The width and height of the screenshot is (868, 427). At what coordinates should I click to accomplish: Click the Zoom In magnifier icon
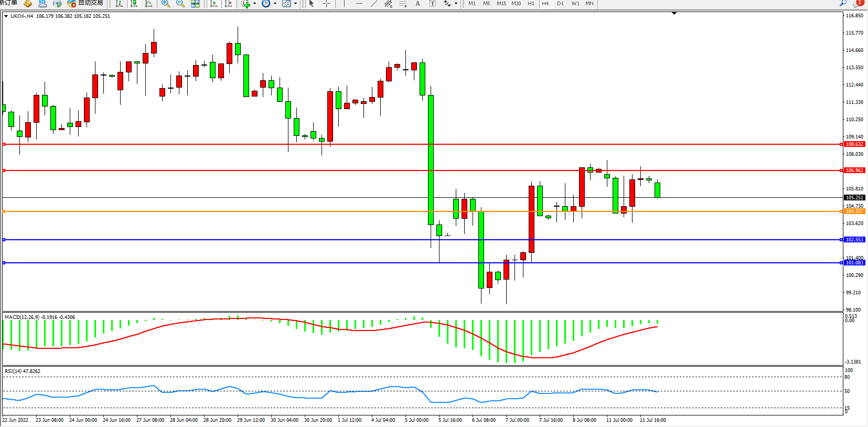[x=166, y=4]
